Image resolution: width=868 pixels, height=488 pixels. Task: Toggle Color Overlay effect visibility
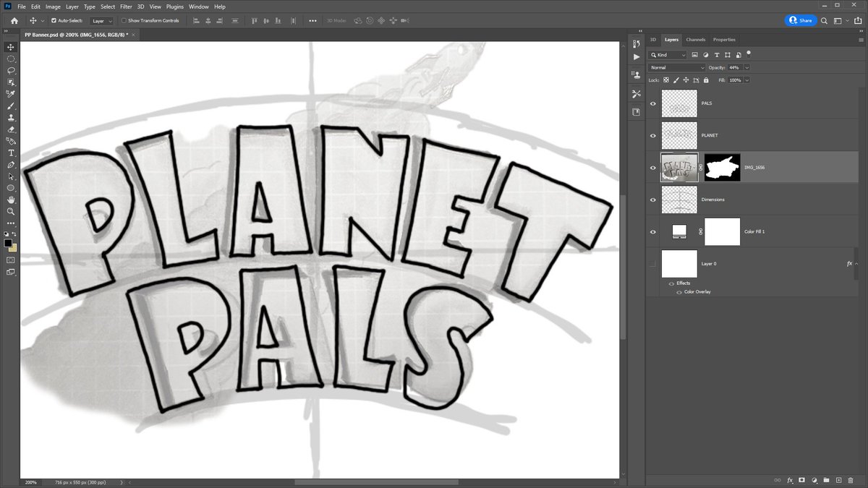[678, 292]
